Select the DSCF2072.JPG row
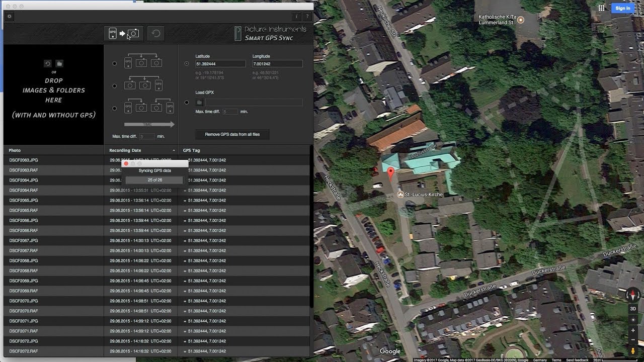Screen dimensions: 644x362 (x=157, y=341)
